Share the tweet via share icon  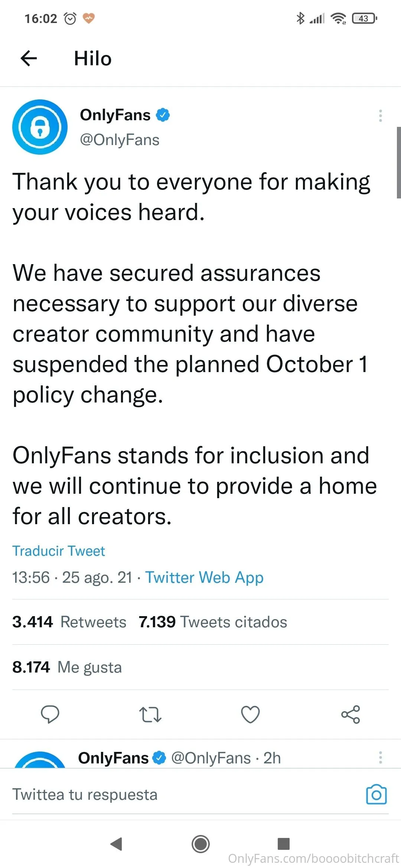coord(351,714)
